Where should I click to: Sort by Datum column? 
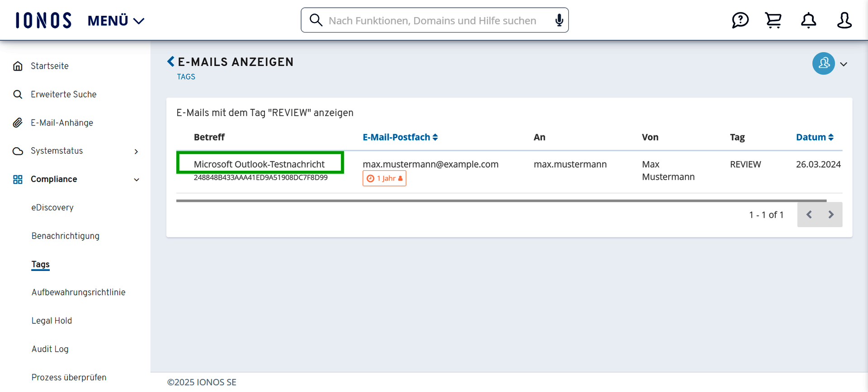[815, 137]
